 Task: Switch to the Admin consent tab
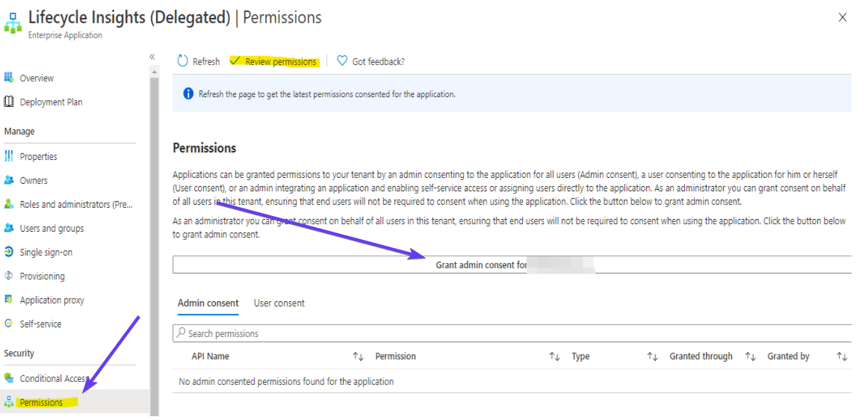pos(208,303)
